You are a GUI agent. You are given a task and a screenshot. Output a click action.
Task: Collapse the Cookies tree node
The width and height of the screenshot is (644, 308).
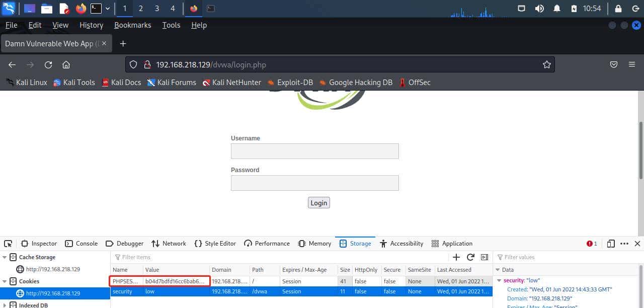tap(5, 281)
